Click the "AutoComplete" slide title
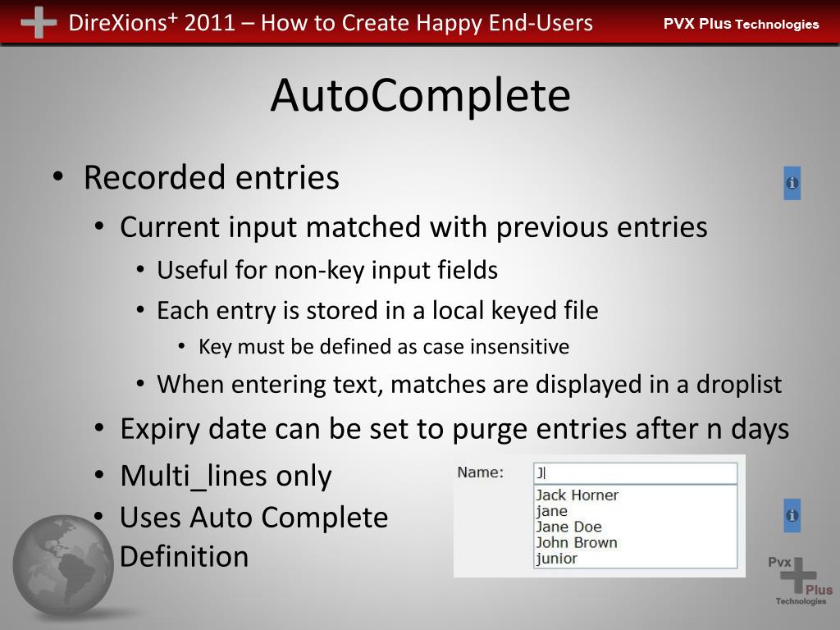Viewport: 840px width, 630px height. [421, 95]
